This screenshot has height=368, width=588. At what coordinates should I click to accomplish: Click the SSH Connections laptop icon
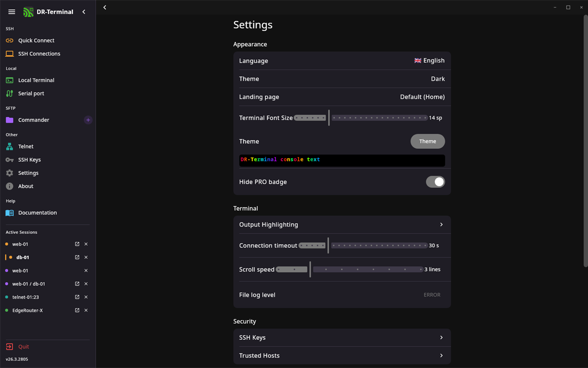click(9, 54)
